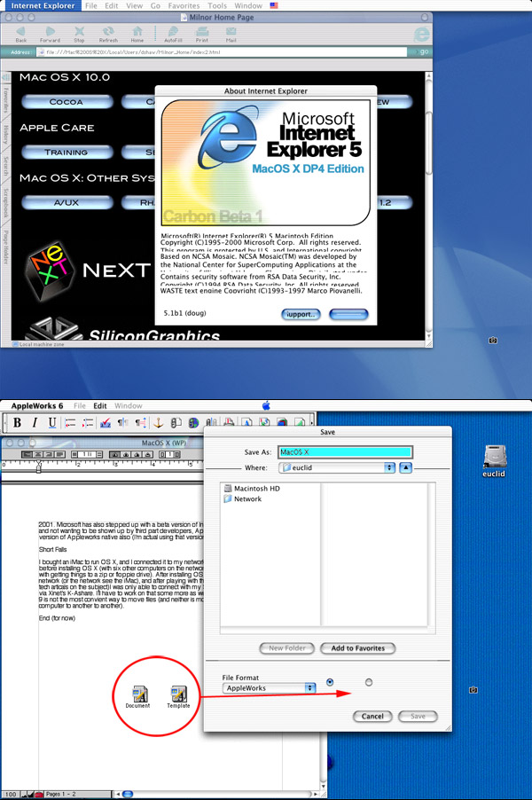The height and width of the screenshot is (800, 532).
Task: Decrease column count in the ruler bar
Action: (x=163, y=454)
